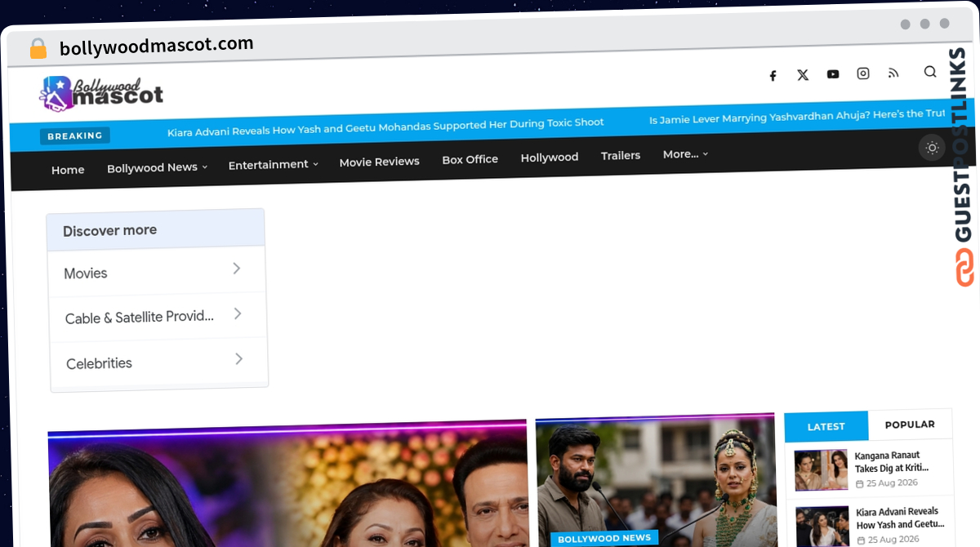The width and height of the screenshot is (980, 547).
Task: Open the Instagram social icon
Action: [x=863, y=73]
